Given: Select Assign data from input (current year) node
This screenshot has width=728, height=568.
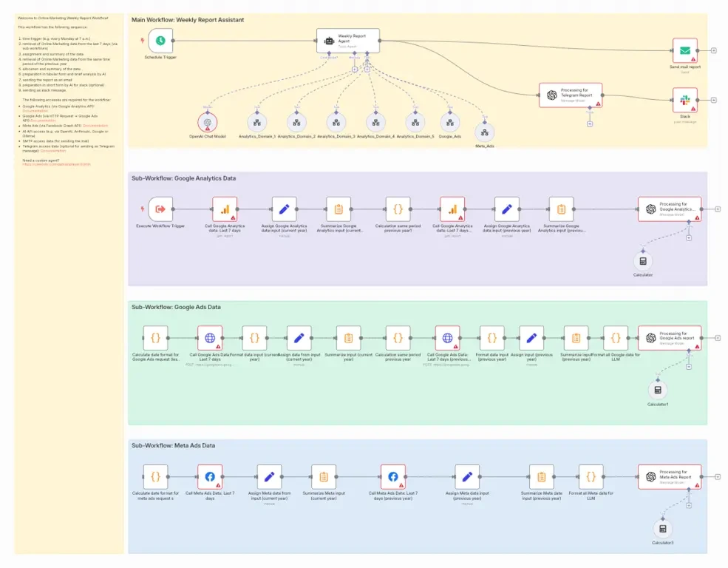Looking at the screenshot, I should (x=299, y=338).
